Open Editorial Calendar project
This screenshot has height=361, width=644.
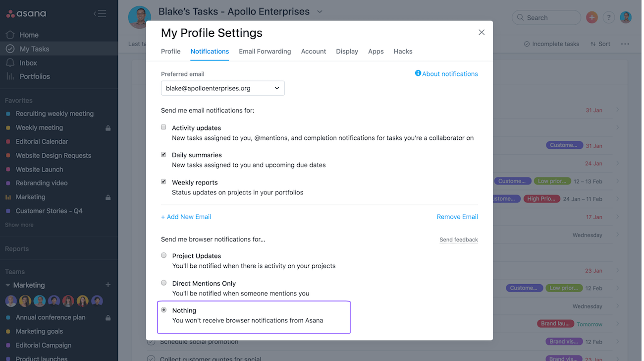coord(42,141)
